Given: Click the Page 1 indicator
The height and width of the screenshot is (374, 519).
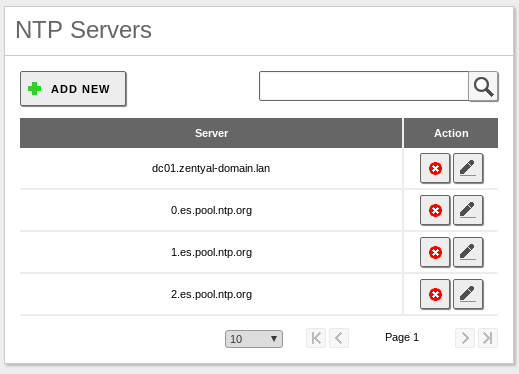Looking at the screenshot, I should pos(402,337).
